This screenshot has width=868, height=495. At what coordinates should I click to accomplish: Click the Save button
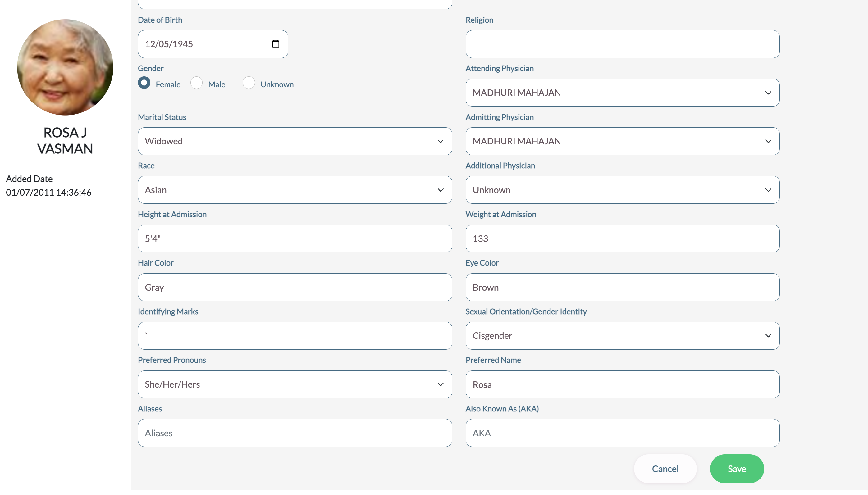(x=737, y=469)
